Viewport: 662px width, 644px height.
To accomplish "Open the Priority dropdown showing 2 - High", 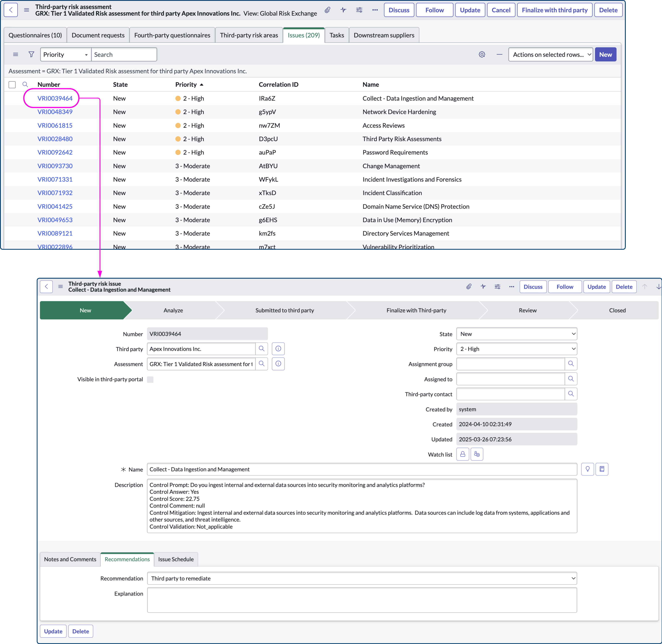I will point(517,349).
